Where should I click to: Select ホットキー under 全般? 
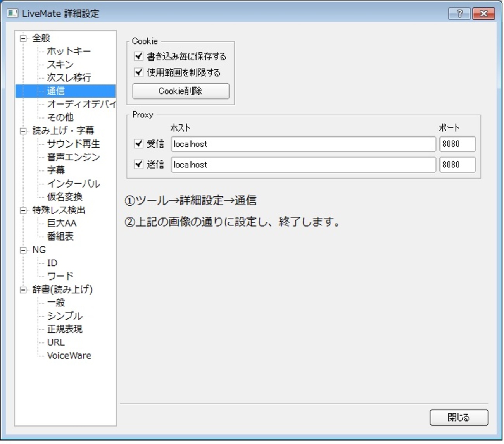click(68, 51)
